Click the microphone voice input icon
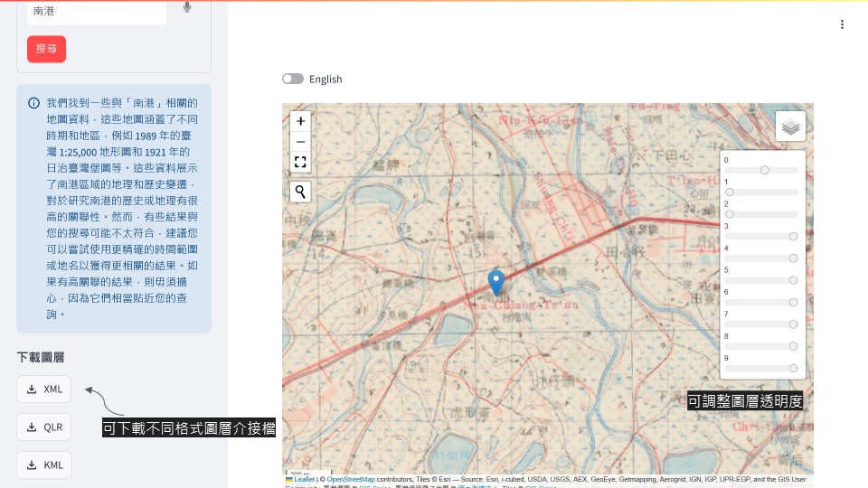This screenshot has height=488, width=868. coord(187,7)
